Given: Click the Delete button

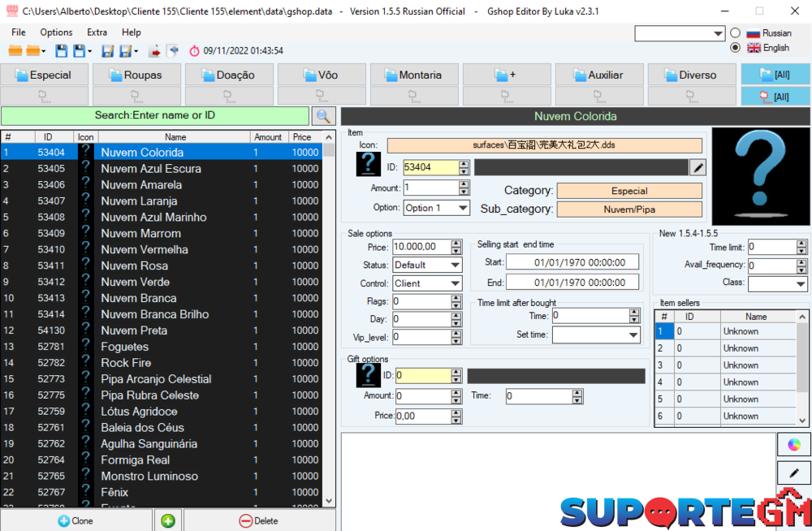Looking at the screenshot, I should pyautogui.click(x=259, y=520).
